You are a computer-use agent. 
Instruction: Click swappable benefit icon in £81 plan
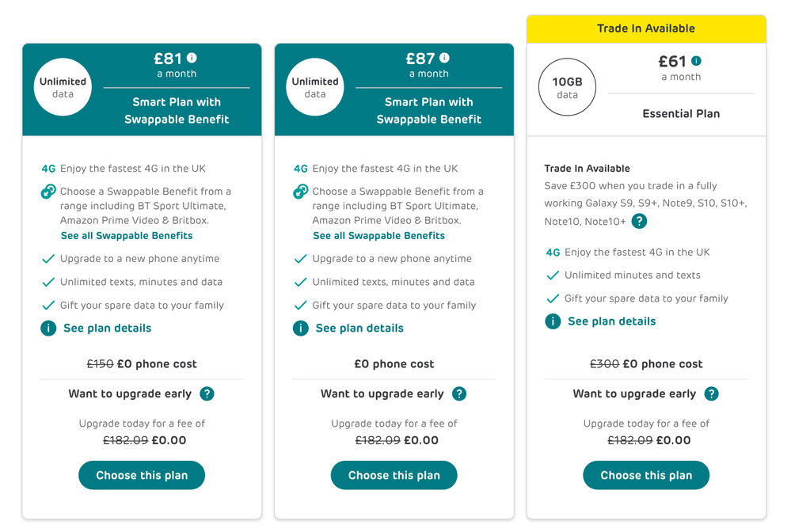48,192
